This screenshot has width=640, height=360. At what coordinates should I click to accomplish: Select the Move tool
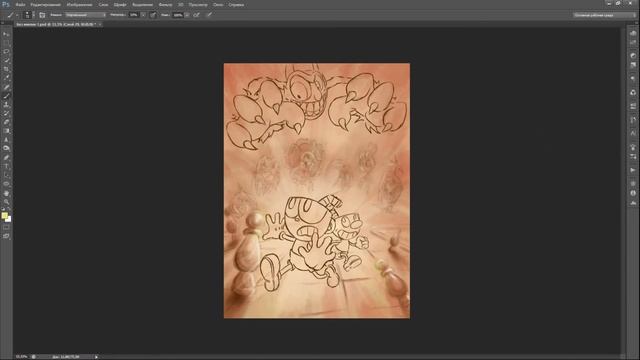(x=6, y=34)
